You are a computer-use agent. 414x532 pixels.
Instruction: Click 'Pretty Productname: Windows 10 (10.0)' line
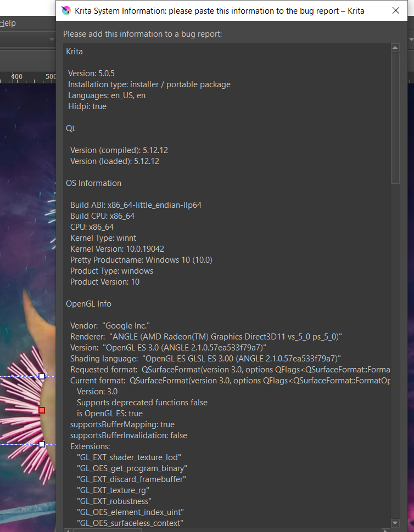pos(141,260)
